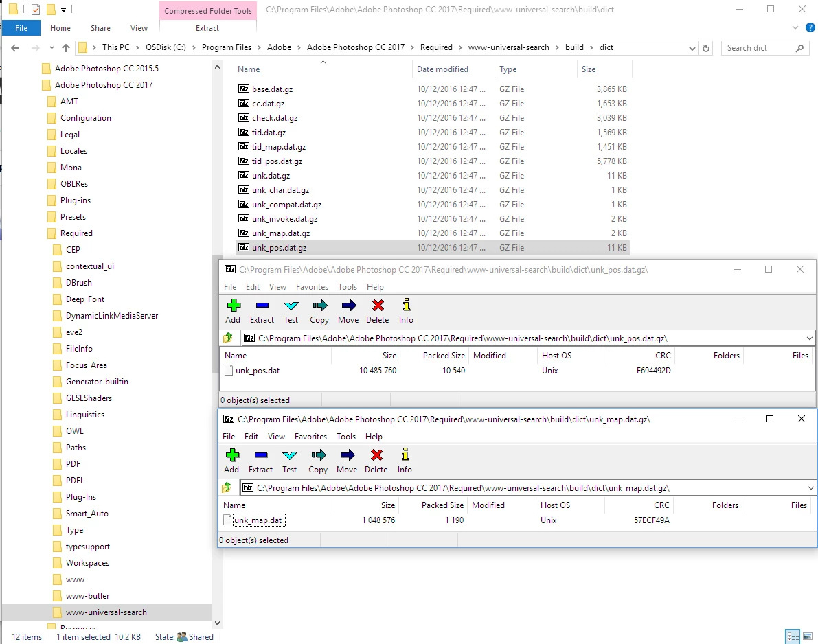Click New folder icon in Explorer quick access toolbar
The height and width of the screenshot is (644, 818).
tap(51, 10)
